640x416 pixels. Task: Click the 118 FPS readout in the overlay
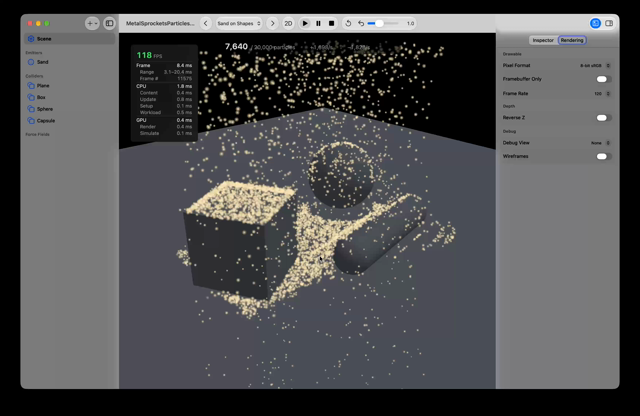pos(149,55)
